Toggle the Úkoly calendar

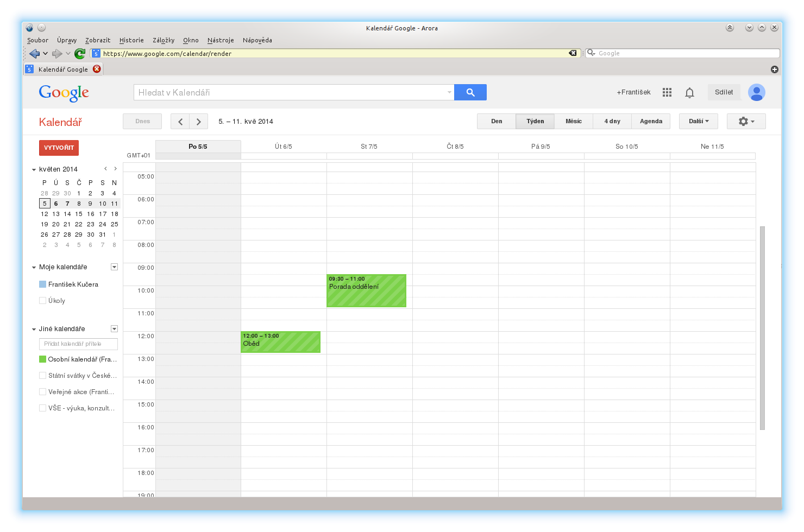[x=42, y=301]
